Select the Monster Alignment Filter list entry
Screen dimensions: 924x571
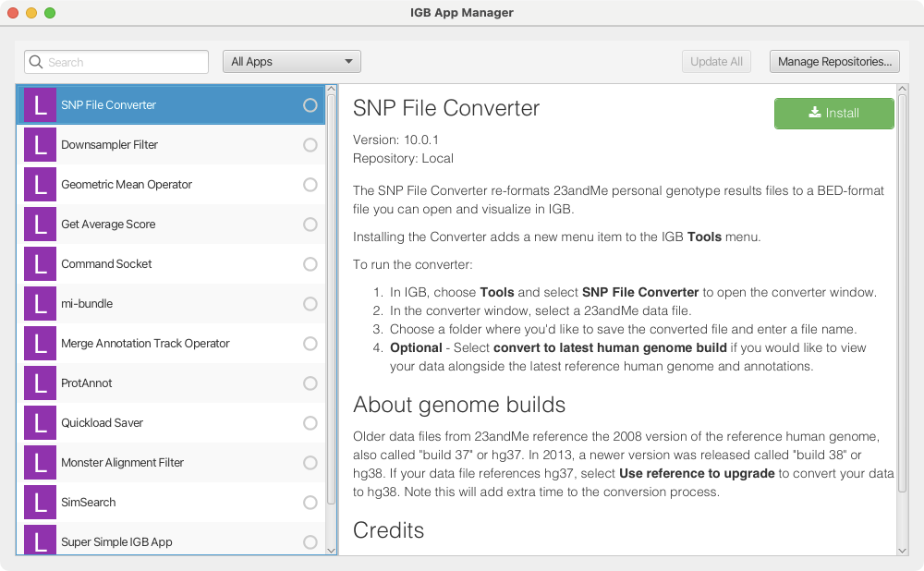coord(122,463)
